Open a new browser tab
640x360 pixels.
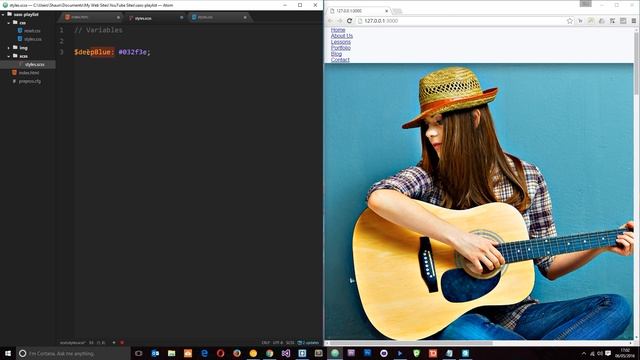[x=397, y=11]
